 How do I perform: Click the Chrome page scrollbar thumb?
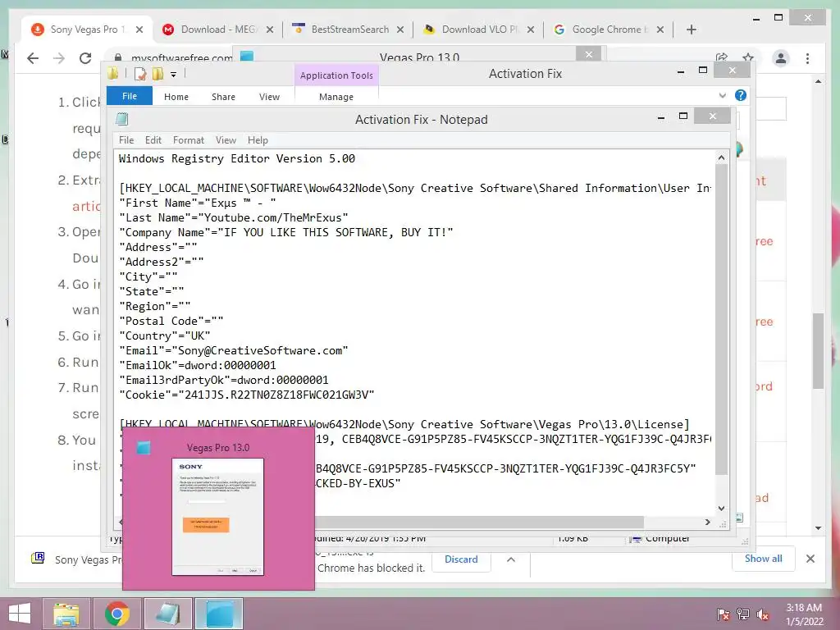point(818,351)
